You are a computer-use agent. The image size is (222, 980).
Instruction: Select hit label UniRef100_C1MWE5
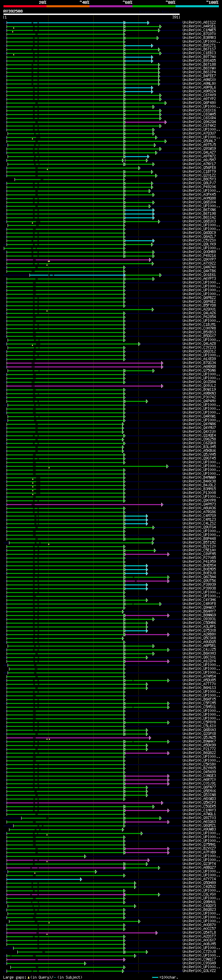(199, 30)
